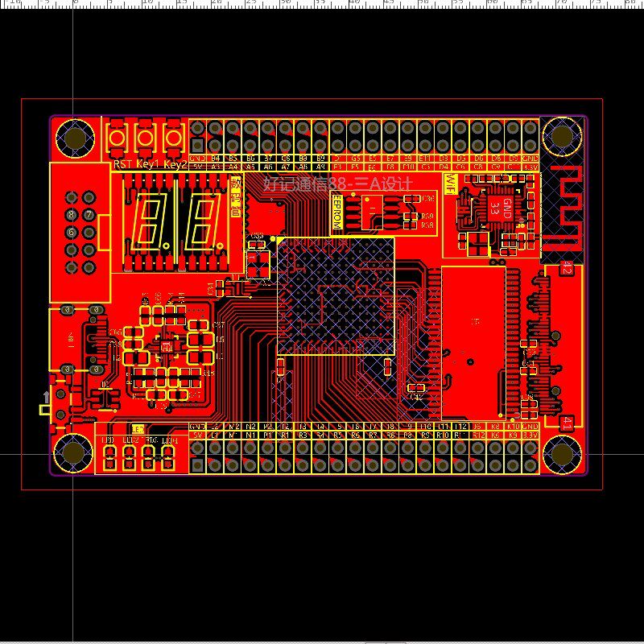The image size is (644, 644).
Task: Select the LED4 footprint
Action: point(168,458)
